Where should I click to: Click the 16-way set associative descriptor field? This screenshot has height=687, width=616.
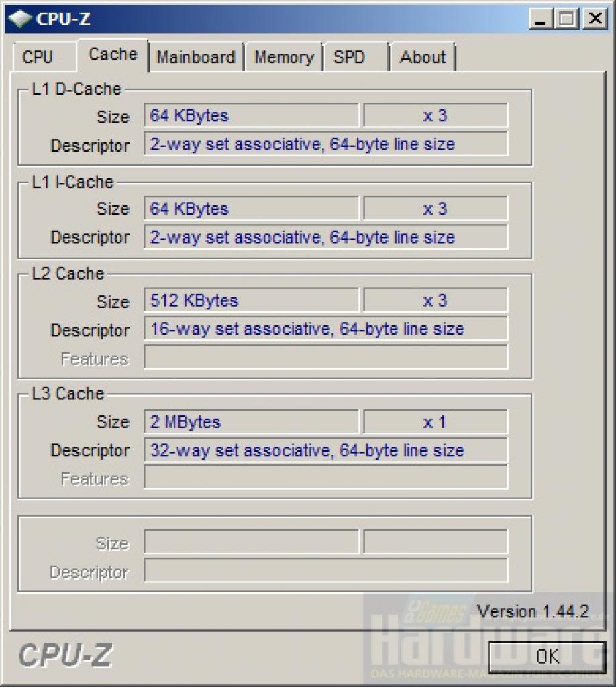(x=325, y=329)
